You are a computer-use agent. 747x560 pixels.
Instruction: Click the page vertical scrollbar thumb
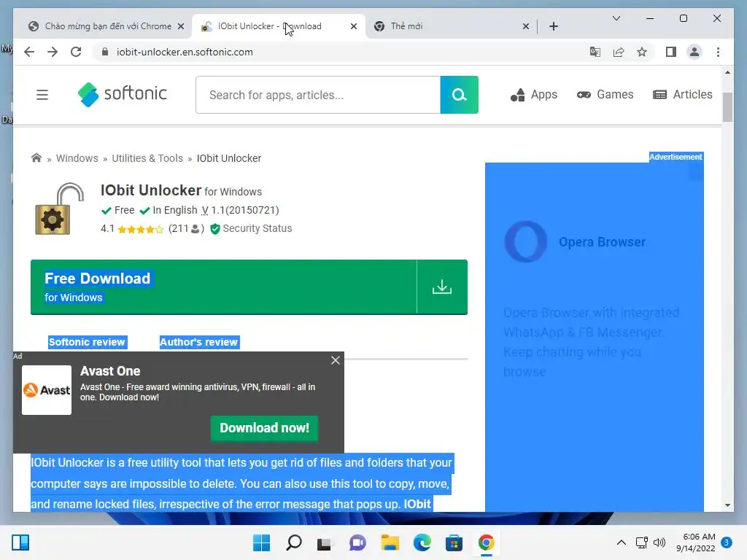[x=727, y=107]
